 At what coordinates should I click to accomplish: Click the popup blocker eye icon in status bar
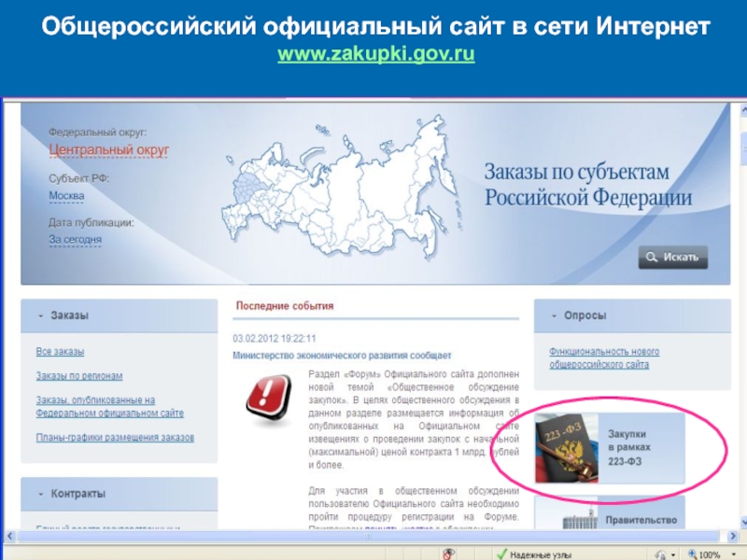point(448,554)
